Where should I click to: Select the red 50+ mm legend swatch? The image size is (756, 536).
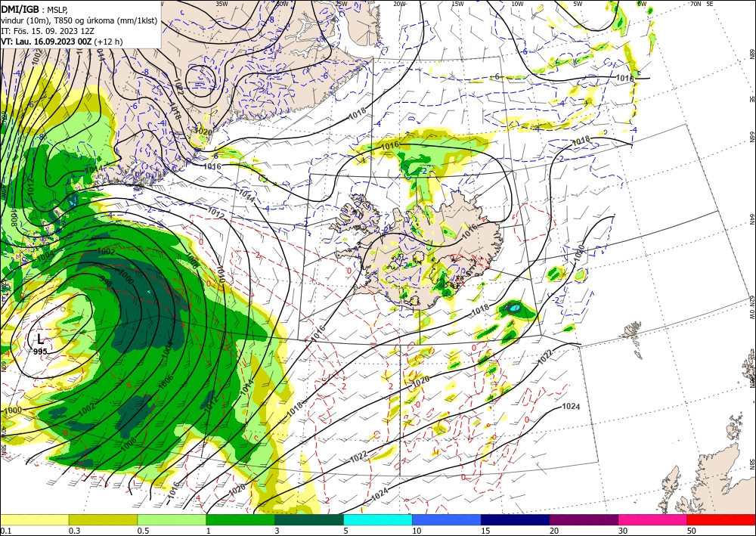[x=721, y=519]
